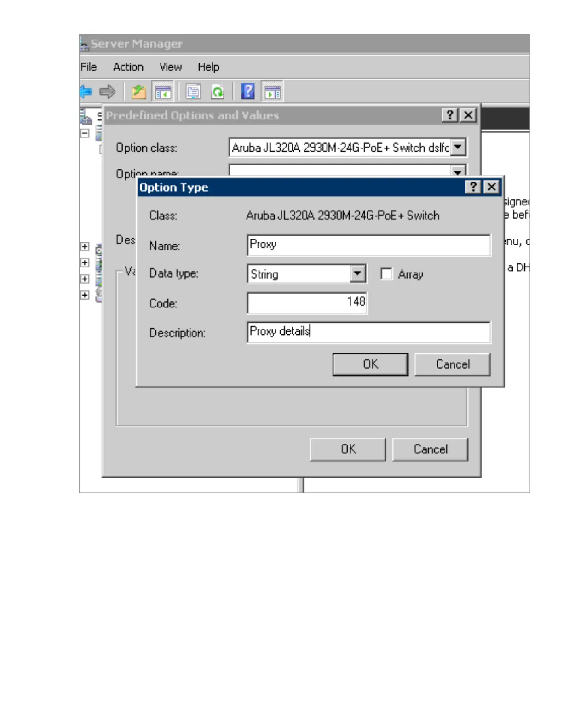Screen dimensions: 563x728
Task: Click the Name field containing Proxy
Action: tap(369, 245)
